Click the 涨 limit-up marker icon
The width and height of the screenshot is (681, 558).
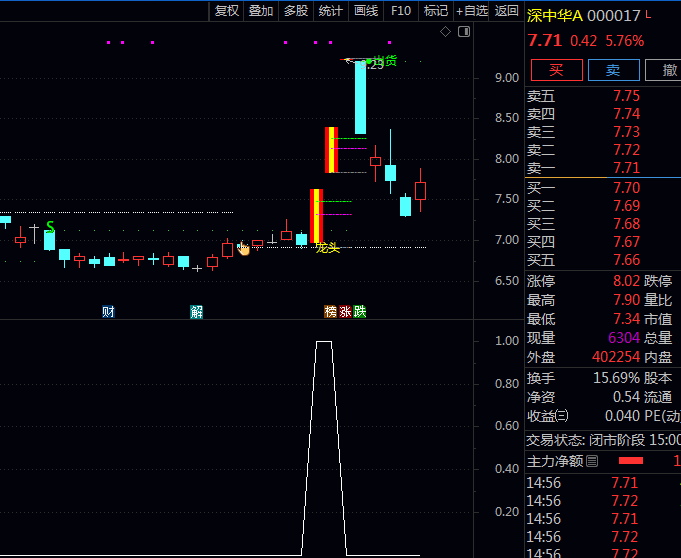coord(345,312)
